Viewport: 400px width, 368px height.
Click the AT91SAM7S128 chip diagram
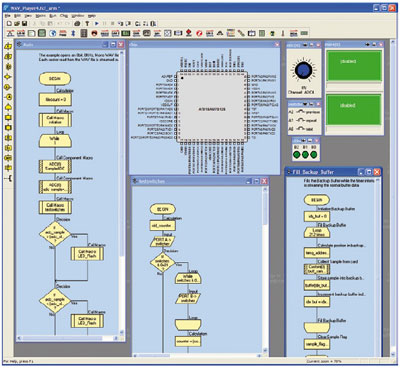[x=212, y=107]
